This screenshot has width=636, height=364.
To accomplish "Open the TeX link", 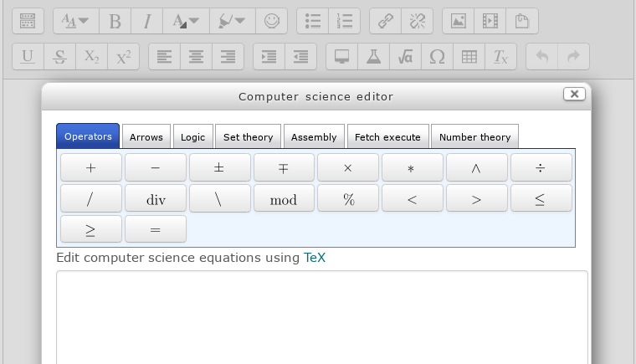I will click(x=315, y=258).
